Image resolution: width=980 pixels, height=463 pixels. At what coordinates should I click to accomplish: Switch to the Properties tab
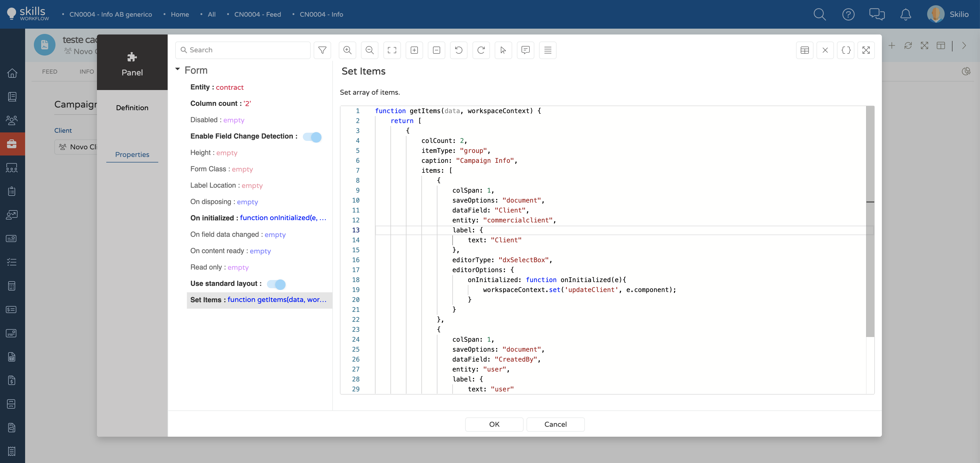tap(132, 155)
